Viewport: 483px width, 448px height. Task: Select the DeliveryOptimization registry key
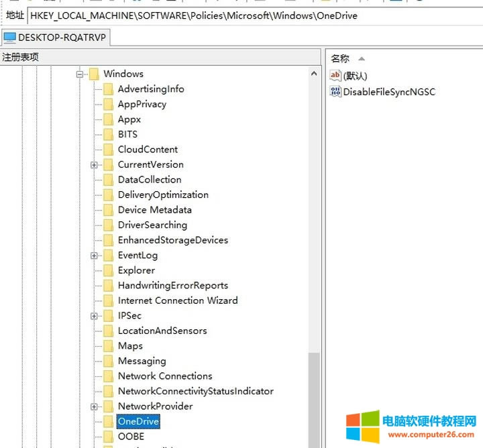click(163, 195)
